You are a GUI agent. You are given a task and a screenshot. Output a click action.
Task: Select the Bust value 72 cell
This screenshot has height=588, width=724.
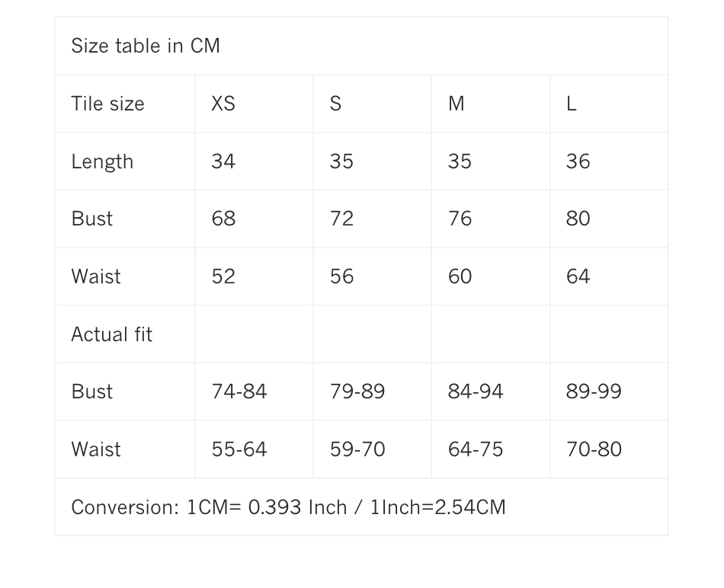[341, 219]
